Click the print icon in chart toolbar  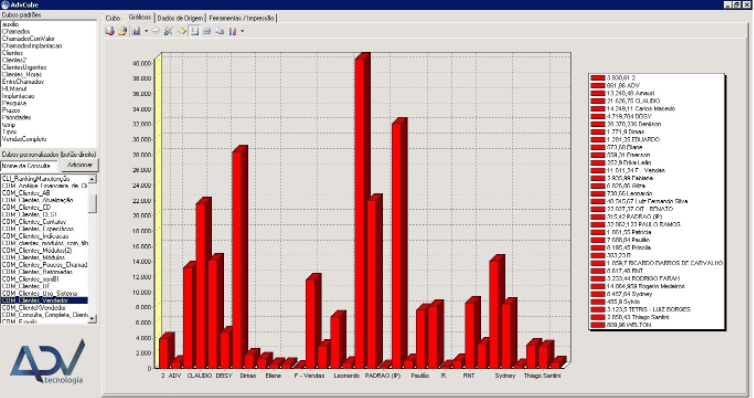[x=156, y=31]
